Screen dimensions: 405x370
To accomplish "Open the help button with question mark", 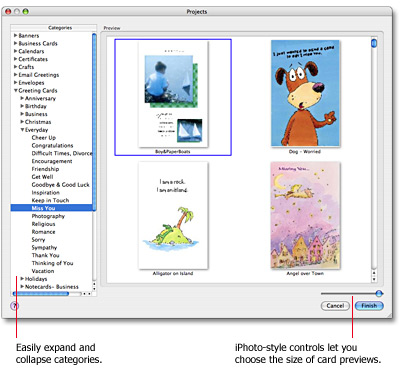I will pos(14,306).
